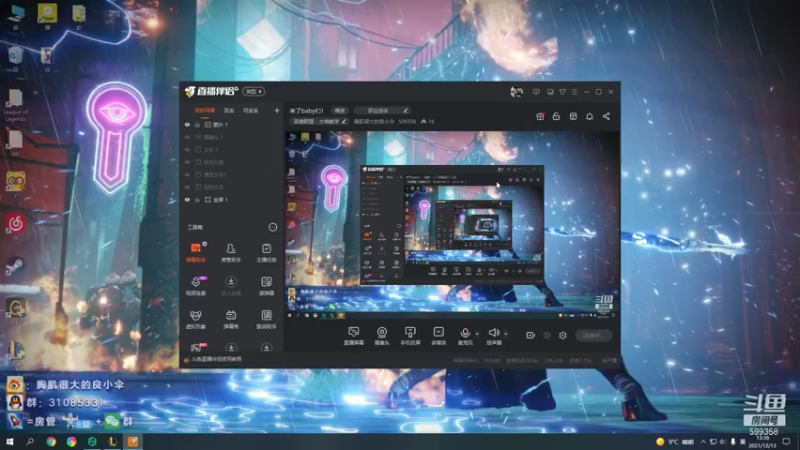Toggle visibility of 摄像头 1 source
The width and height of the screenshot is (800, 450).
(187, 137)
